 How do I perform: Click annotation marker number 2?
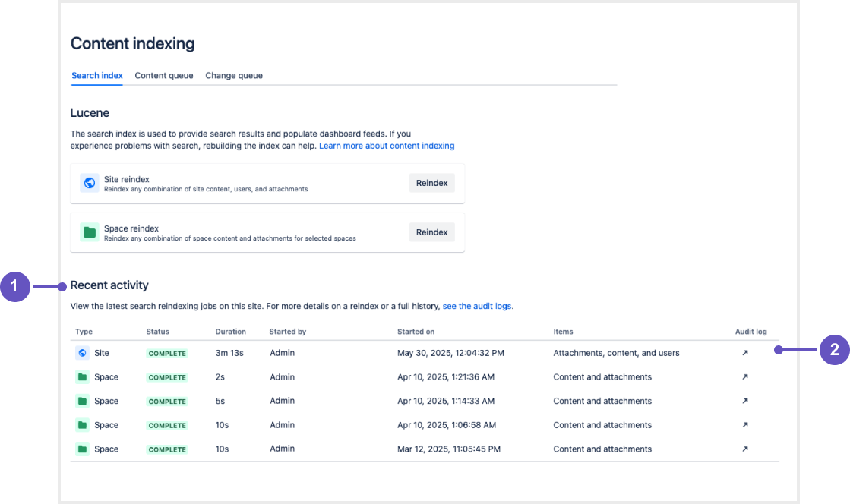click(x=834, y=350)
